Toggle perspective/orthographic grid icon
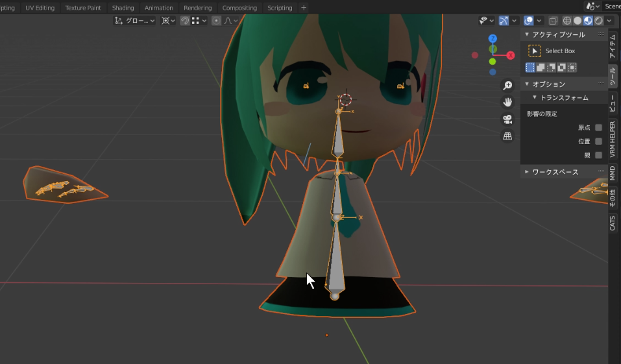This screenshot has width=621, height=364. point(507,136)
